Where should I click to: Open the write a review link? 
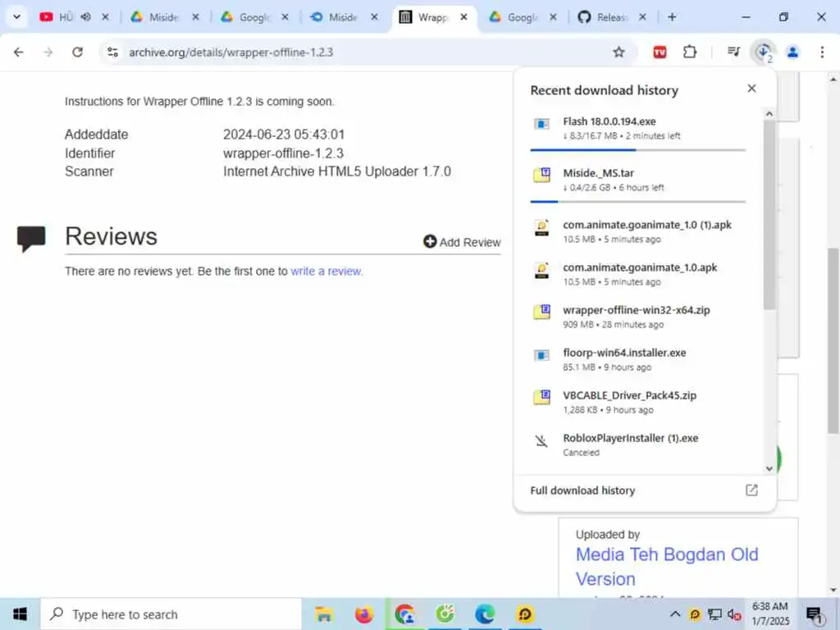point(326,271)
